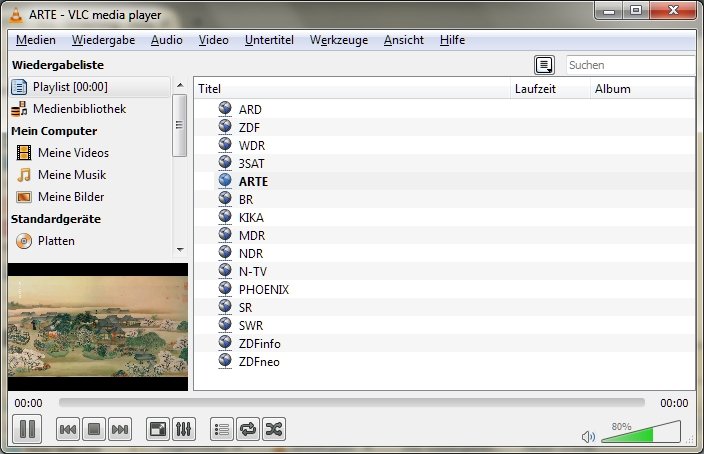This screenshot has width=704, height=454.
Task: Adjust the 80% volume slider
Action: pos(641,432)
